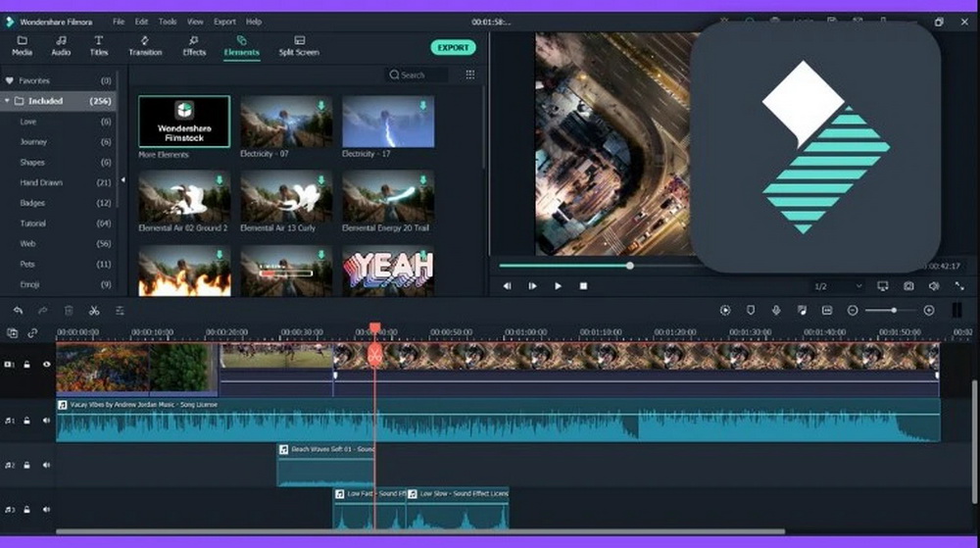
Task: Select Elemental Air 02 Ground 2 thumbnail
Action: (184, 196)
